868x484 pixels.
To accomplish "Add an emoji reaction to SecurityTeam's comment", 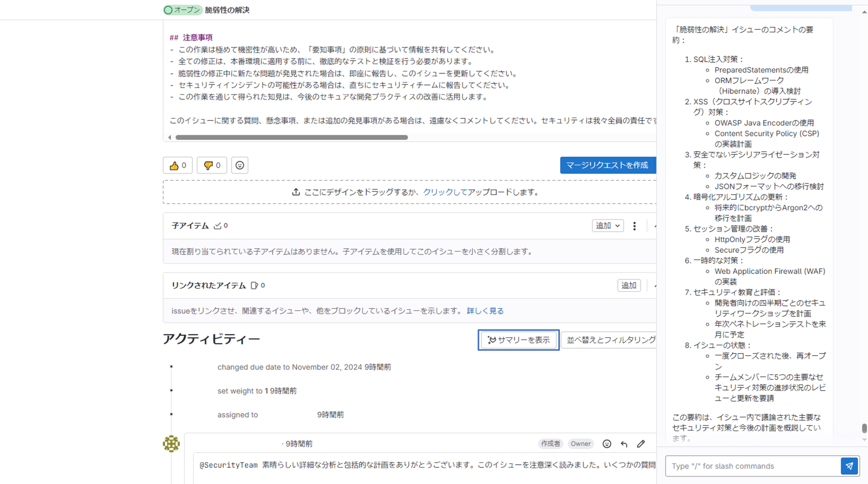I will pyautogui.click(x=607, y=443).
